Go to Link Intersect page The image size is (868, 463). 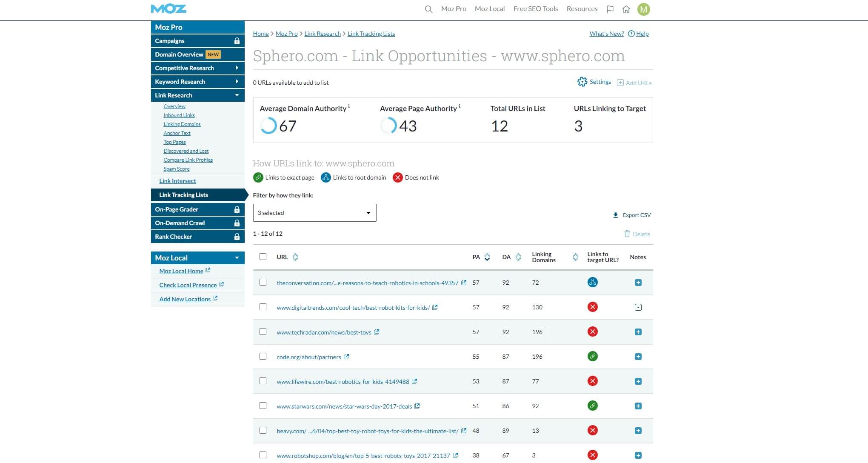pos(177,181)
